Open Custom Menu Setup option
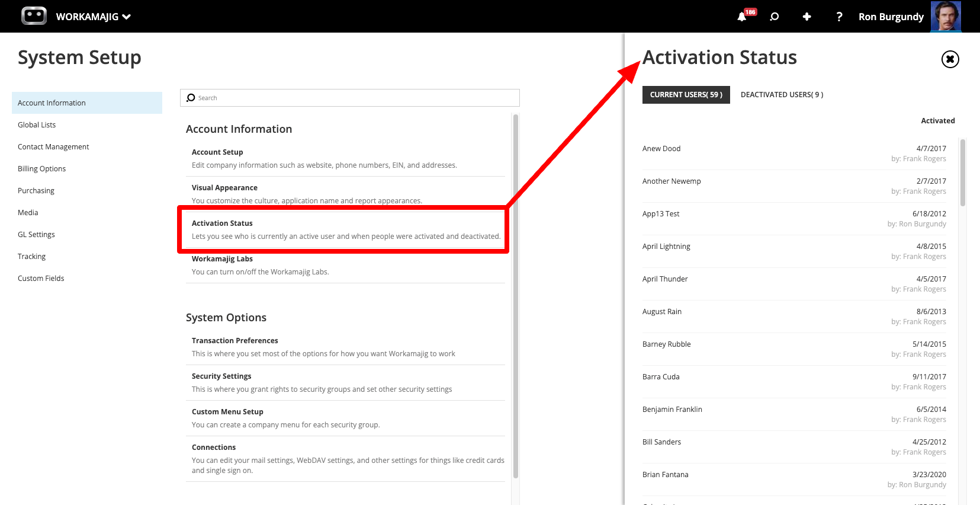980x505 pixels. click(345, 418)
